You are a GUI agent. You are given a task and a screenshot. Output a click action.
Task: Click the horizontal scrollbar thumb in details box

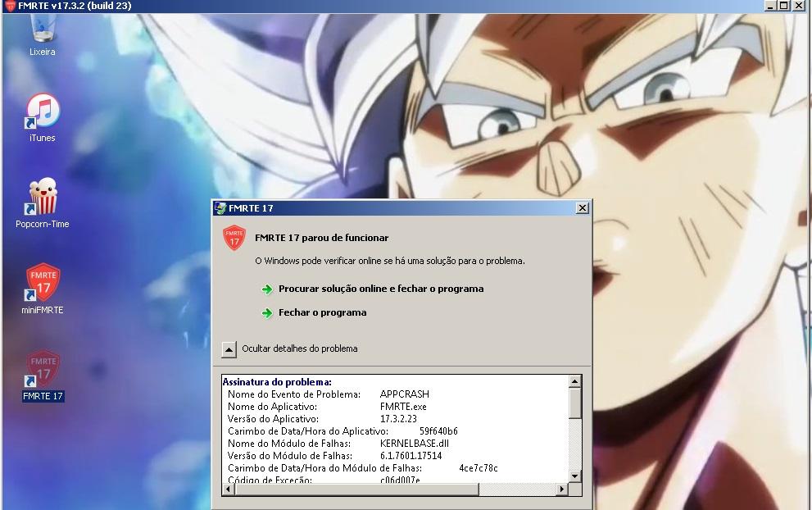tap(356, 489)
